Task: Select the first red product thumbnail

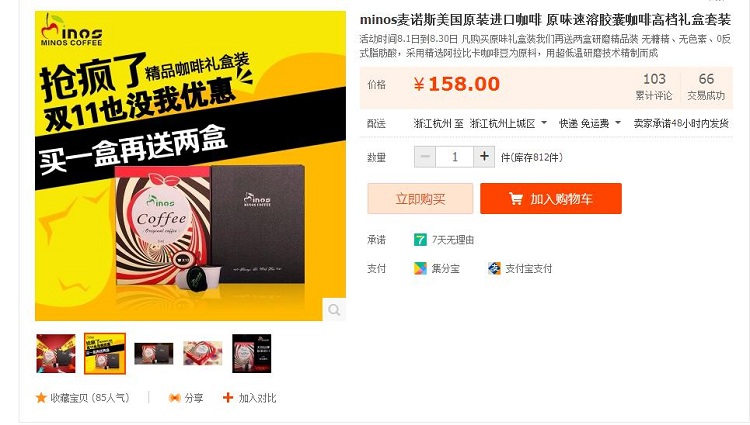Action: [56, 353]
